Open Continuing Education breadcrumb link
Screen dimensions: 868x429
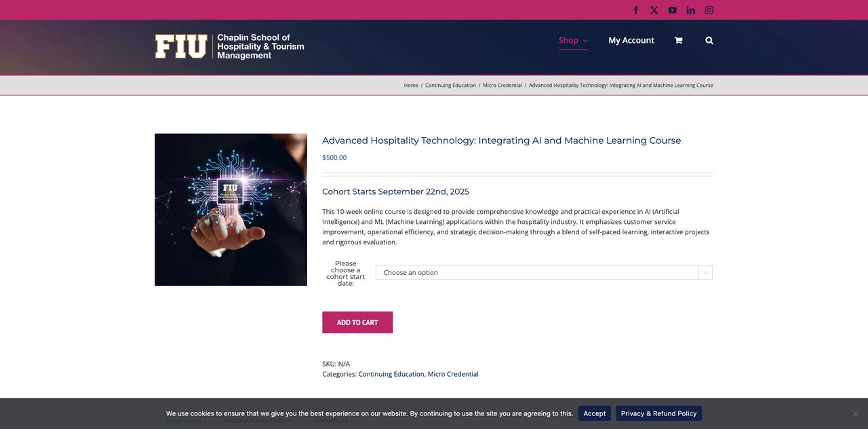450,86
